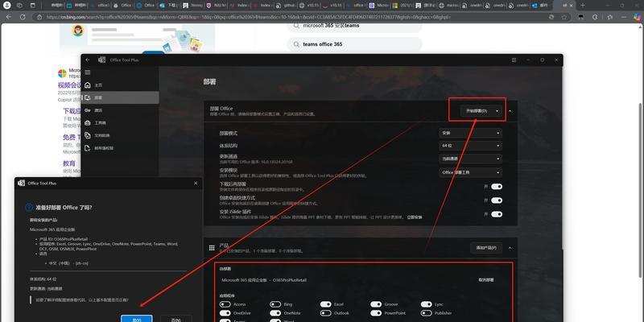
Task: Toggle the OneNote app switch
Action: (x=275, y=313)
